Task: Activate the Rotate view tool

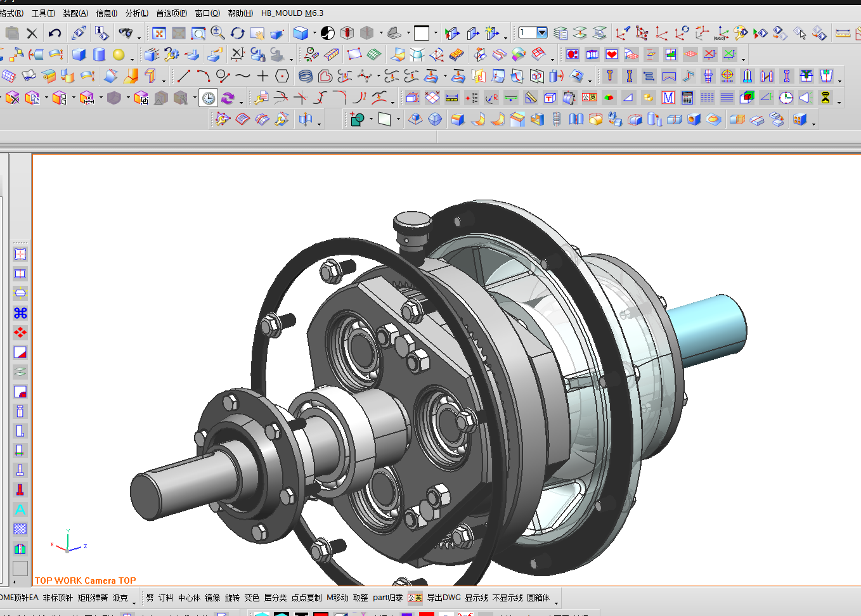Action: click(238, 33)
